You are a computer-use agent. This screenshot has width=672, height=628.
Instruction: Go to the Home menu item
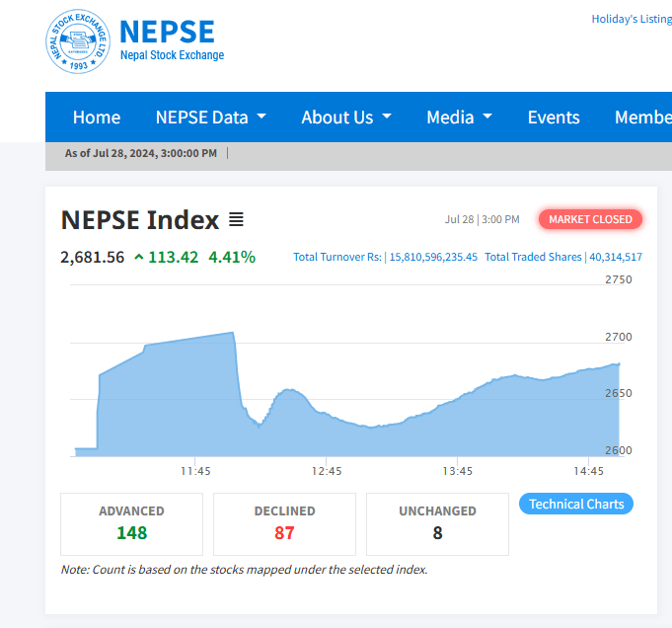[97, 118]
